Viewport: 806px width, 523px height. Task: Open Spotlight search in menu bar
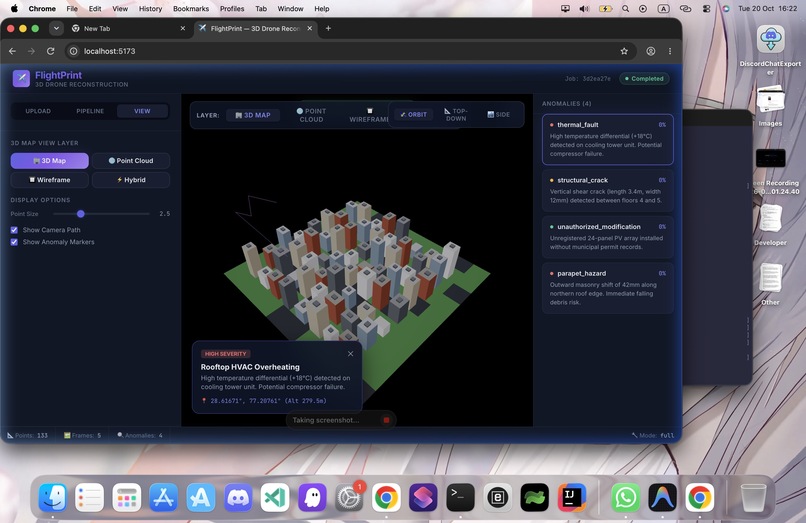pos(626,9)
